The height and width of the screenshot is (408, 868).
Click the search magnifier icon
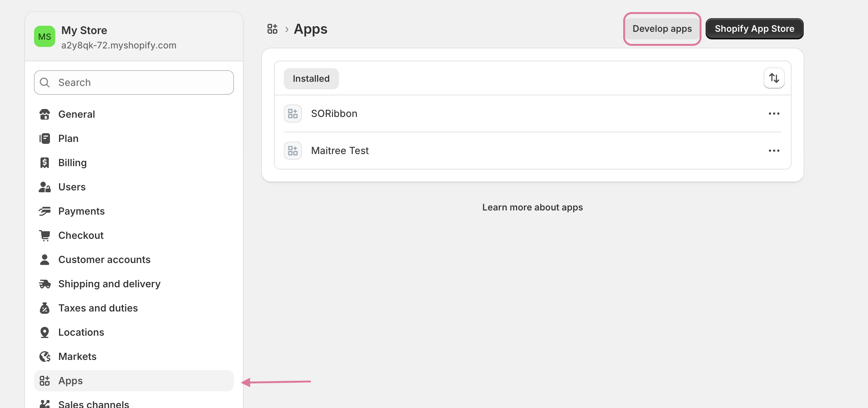(x=44, y=82)
